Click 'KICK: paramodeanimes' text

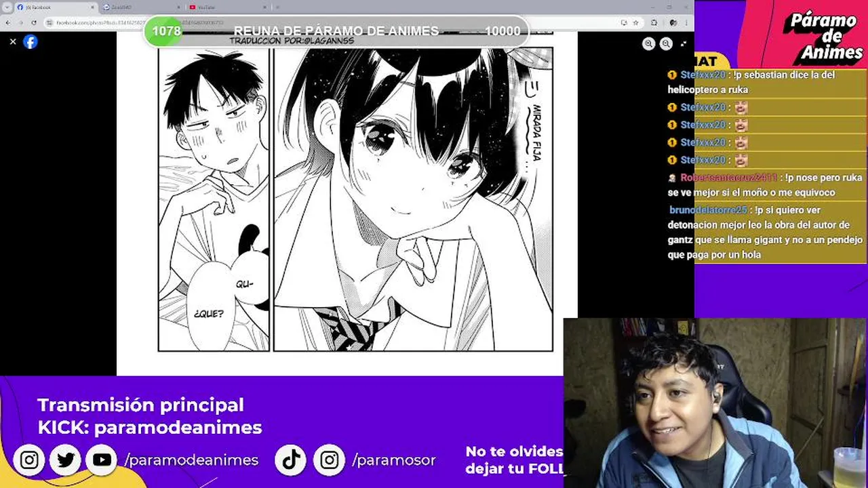pos(149,428)
